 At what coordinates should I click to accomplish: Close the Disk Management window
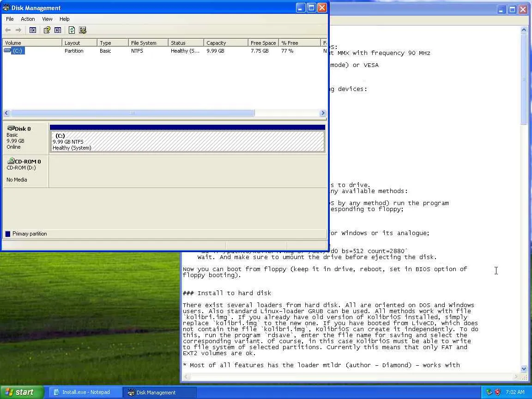322,8
